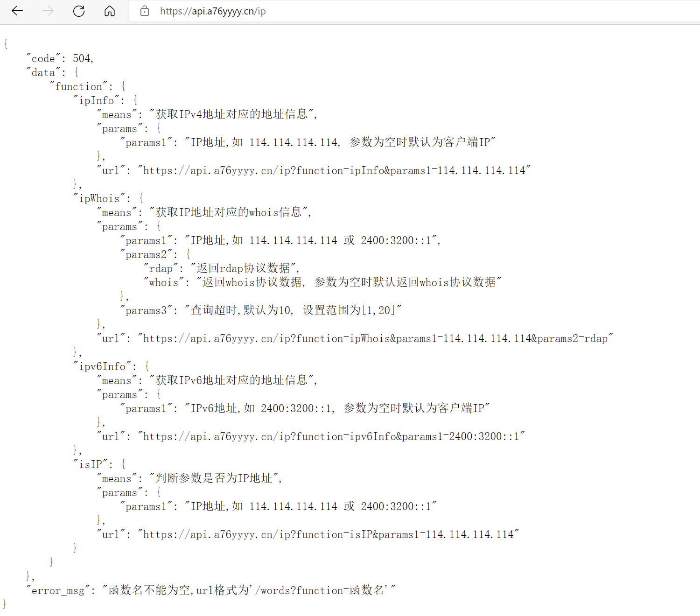Click the URL ending params2=rdap
Viewport: 700px width, 616px height.
[x=376, y=338]
